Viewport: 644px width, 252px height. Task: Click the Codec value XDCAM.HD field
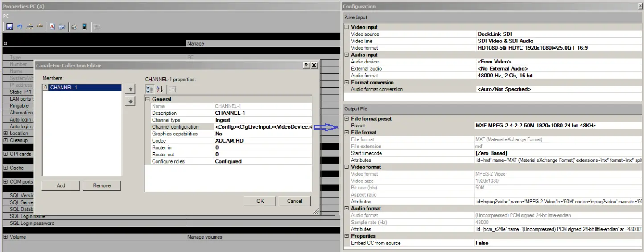point(263,141)
